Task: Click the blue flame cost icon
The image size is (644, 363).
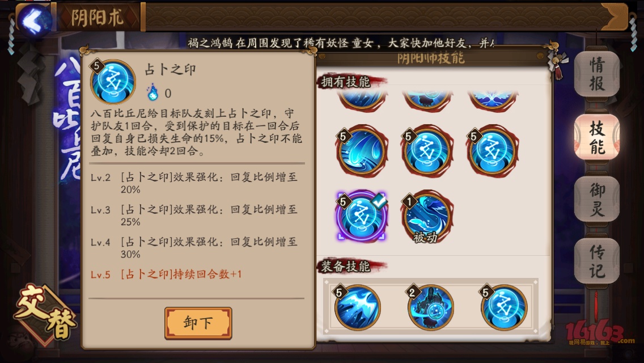Action: 152,92
